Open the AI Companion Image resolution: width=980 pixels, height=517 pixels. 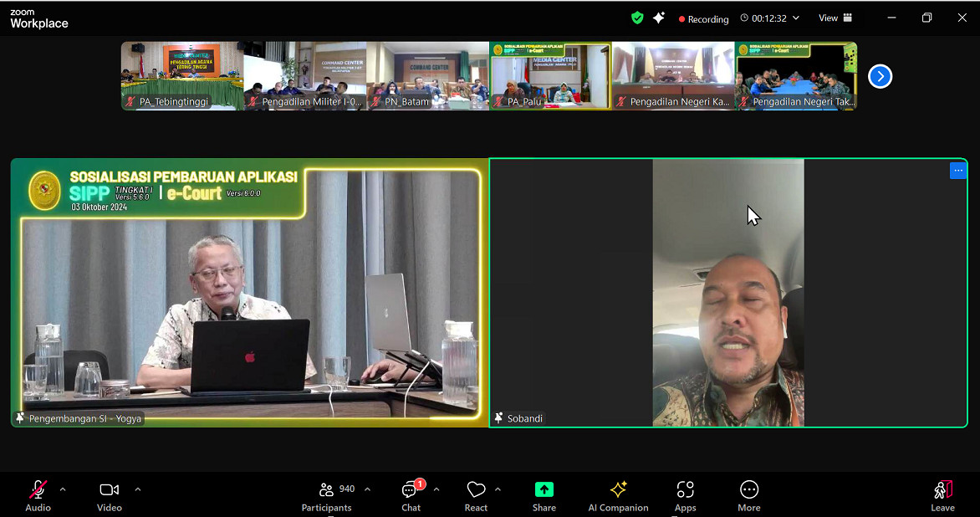(x=618, y=494)
